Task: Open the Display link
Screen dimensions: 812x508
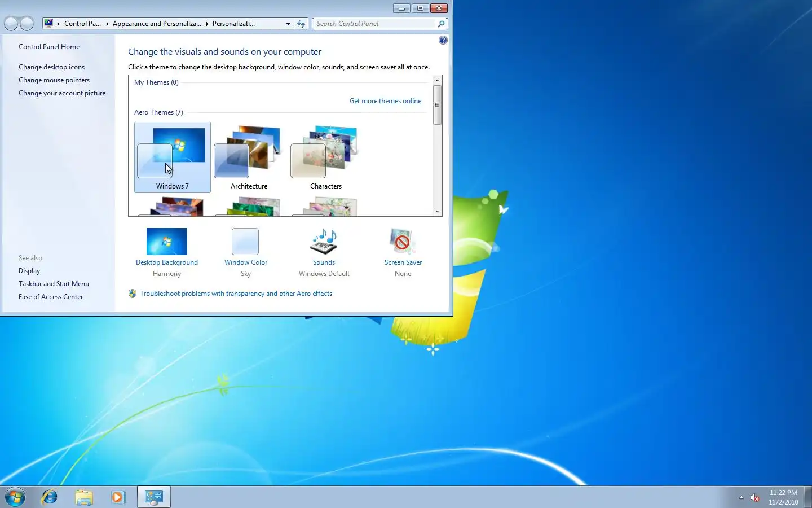Action: click(x=29, y=271)
